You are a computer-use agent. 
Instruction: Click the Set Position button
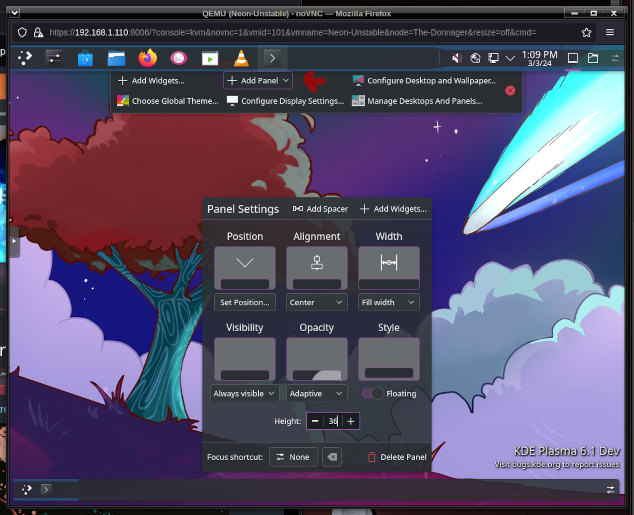[x=245, y=302]
